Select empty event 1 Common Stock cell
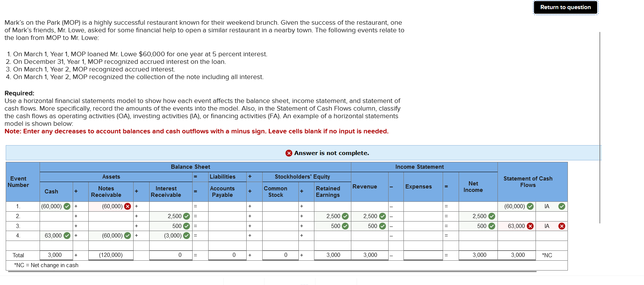 point(281,206)
